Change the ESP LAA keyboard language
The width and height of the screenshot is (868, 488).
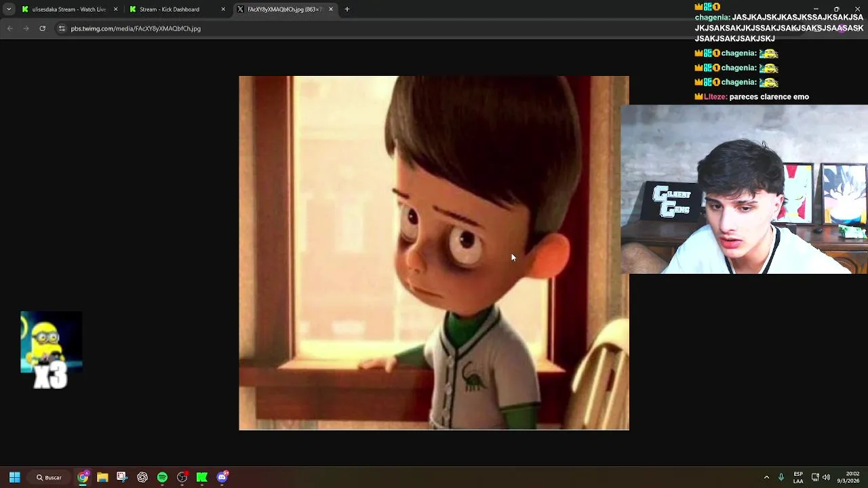pos(798,477)
